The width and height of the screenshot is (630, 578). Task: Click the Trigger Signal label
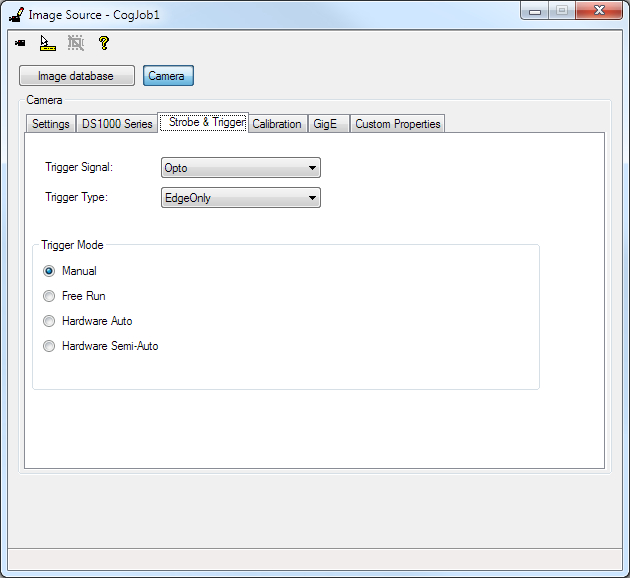click(79, 167)
